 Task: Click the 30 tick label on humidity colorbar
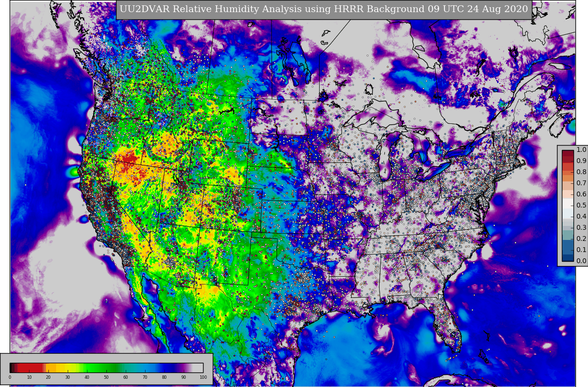[x=68, y=377]
